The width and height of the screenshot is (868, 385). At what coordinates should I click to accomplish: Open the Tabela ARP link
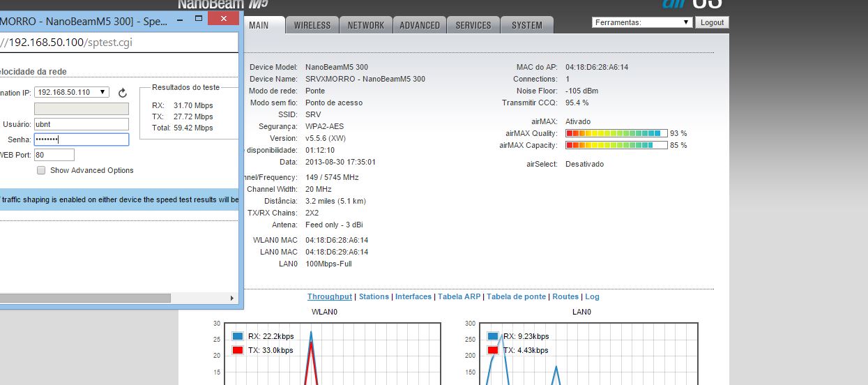click(459, 296)
